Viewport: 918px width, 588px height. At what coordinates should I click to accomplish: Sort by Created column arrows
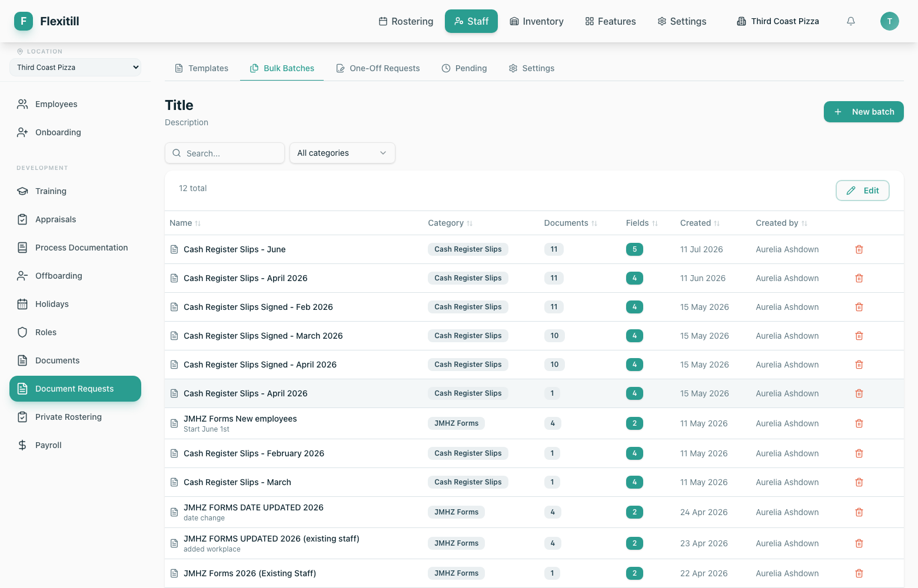point(717,223)
